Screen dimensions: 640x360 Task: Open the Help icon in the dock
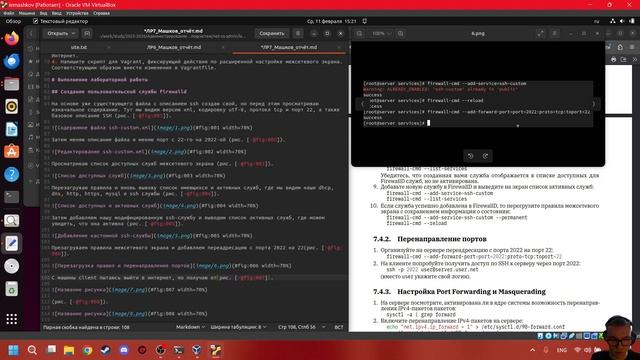click(11, 175)
